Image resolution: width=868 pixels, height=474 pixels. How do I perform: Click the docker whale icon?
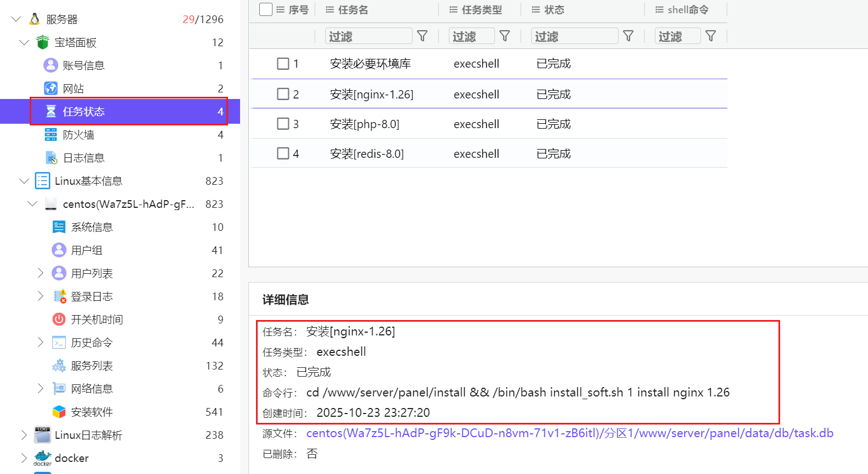coord(42,458)
